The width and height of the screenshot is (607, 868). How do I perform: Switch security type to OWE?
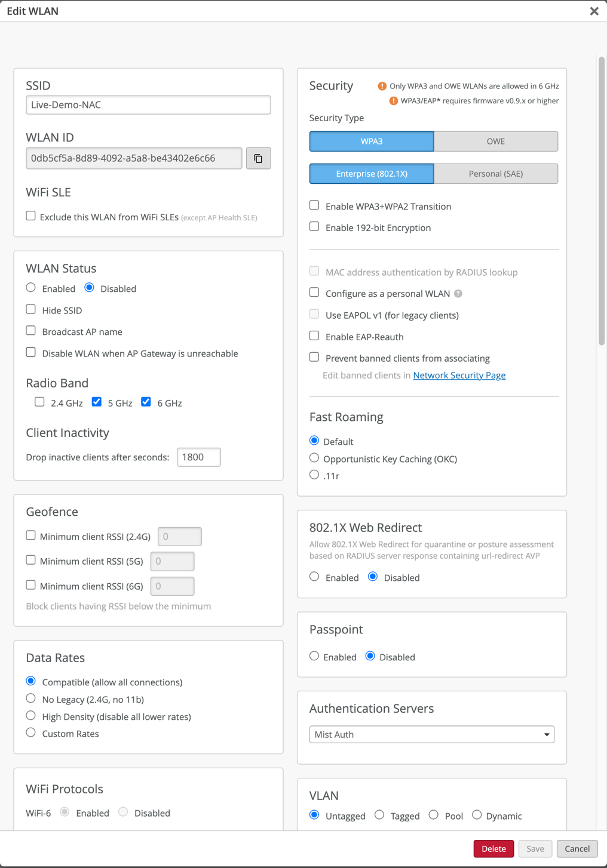[x=495, y=141]
